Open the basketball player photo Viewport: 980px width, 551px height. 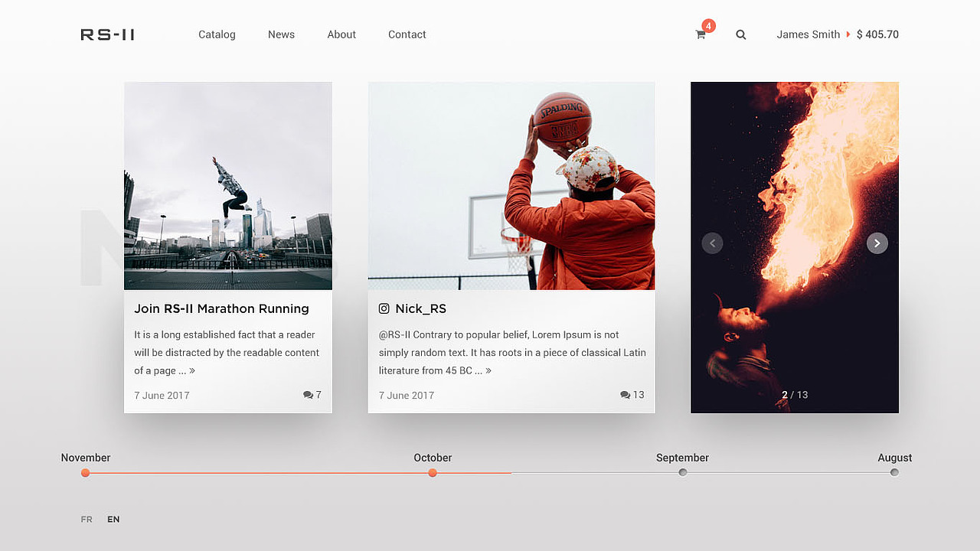point(511,186)
